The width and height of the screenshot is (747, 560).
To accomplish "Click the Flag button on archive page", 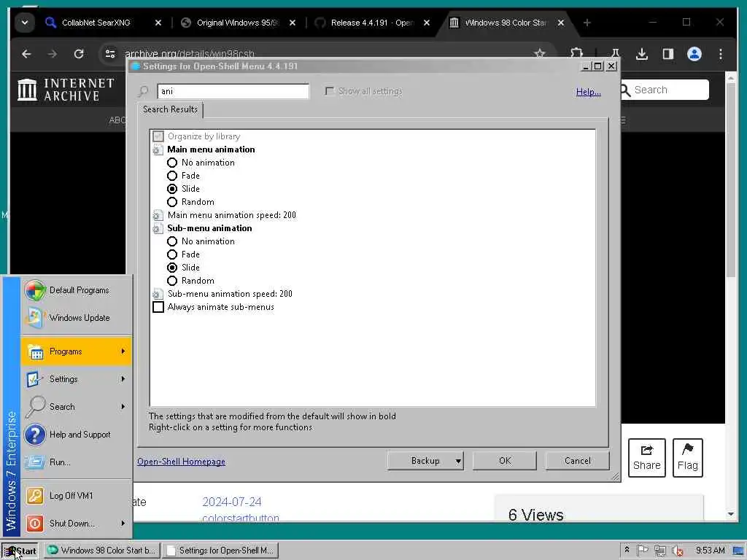I will [687, 458].
